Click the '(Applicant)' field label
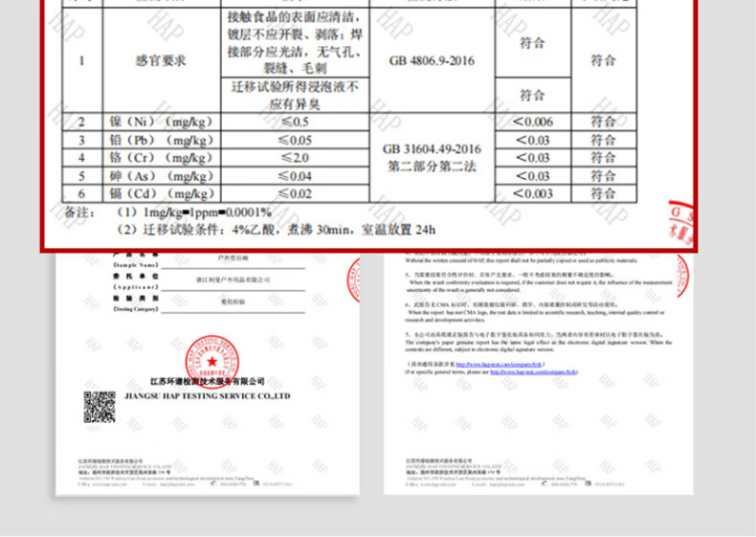This screenshot has height=537, width=756. [136, 286]
